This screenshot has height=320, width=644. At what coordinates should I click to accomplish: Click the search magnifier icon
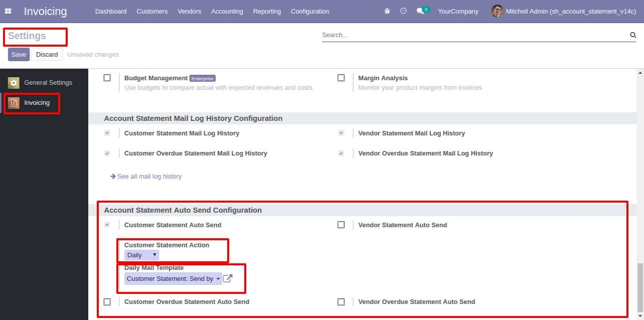coord(633,35)
